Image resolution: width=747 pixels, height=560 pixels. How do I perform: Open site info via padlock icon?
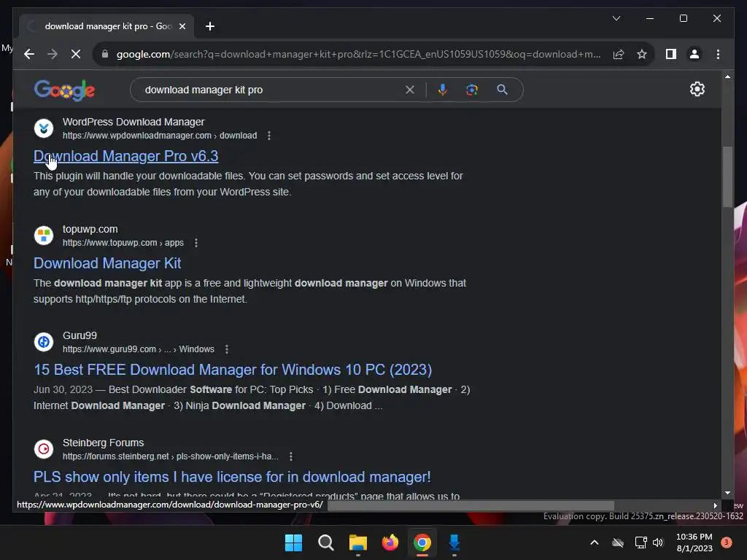pos(105,54)
